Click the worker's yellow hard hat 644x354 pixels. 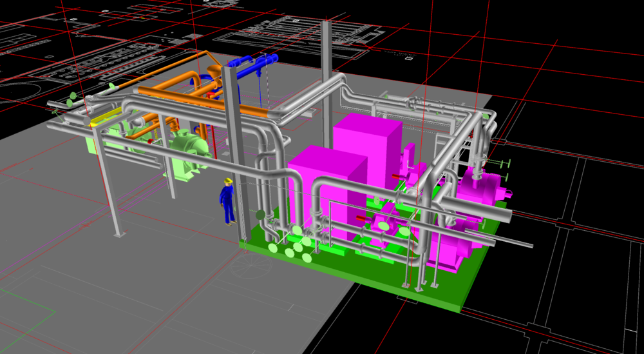[x=227, y=181]
